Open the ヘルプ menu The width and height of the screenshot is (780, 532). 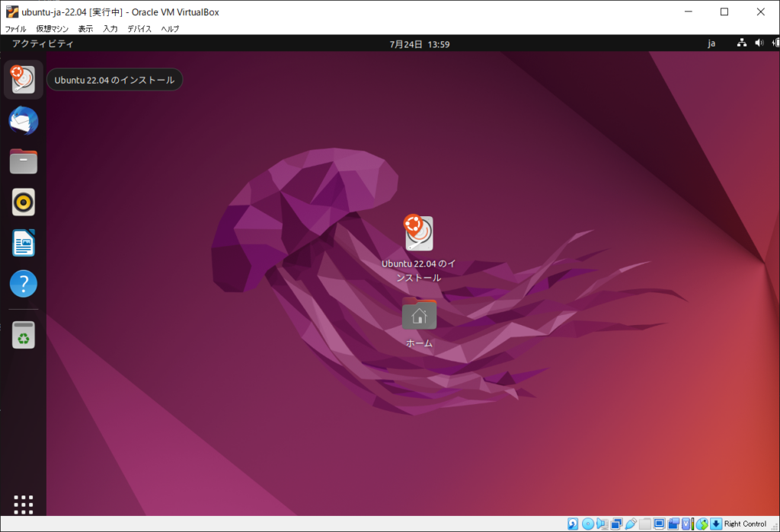click(170, 29)
